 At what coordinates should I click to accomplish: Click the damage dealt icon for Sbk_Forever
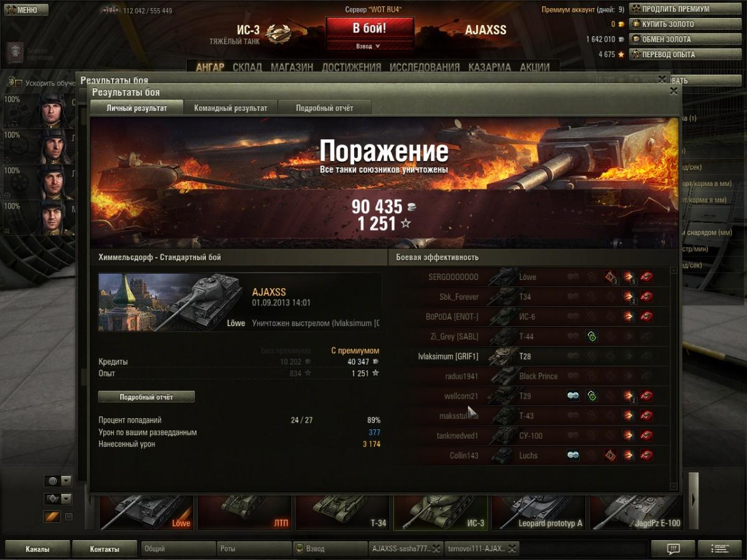pyautogui.click(x=628, y=297)
